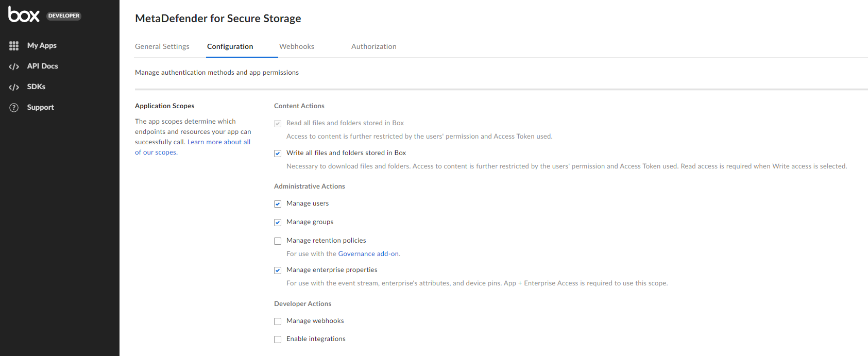Click the API Docs code icon

pos(14,66)
